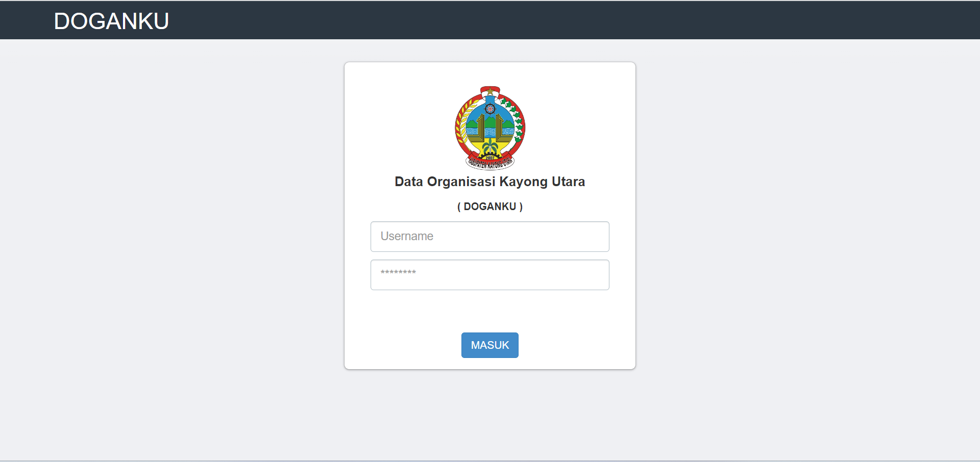Click the blue MASUK button label
The height and width of the screenshot is (462, 980).
tap(489, 345)
